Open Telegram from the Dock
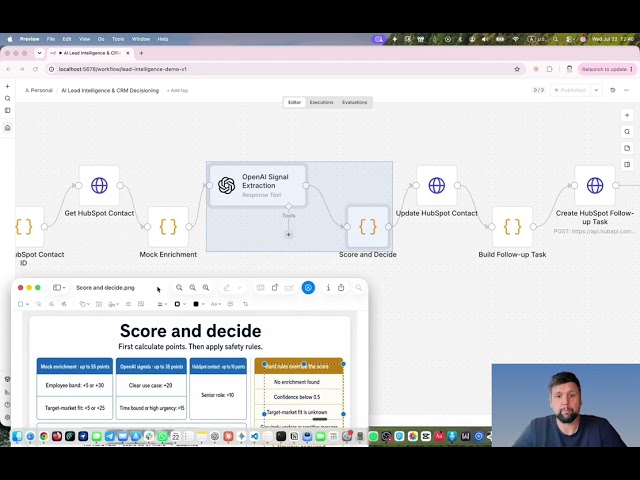640x480 pixels. [x=110, y=436]
